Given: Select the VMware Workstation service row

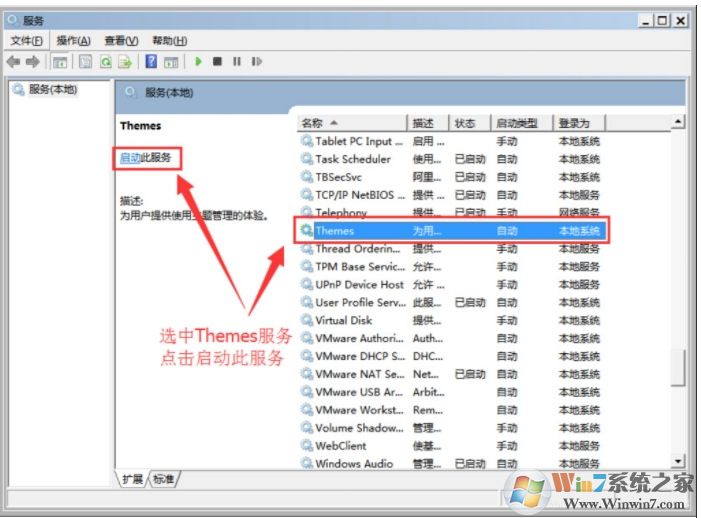Looking at the screenshot, I should click(x=450, y=410).
